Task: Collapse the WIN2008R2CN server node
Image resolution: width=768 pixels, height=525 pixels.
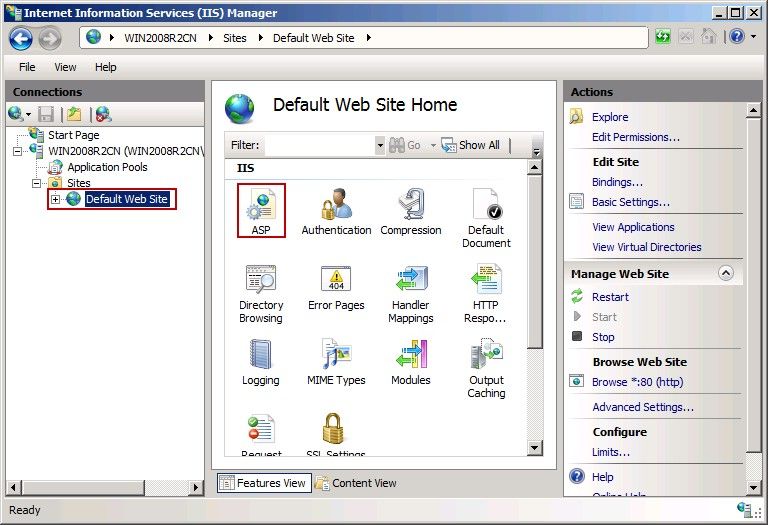Action: (17, 151)
